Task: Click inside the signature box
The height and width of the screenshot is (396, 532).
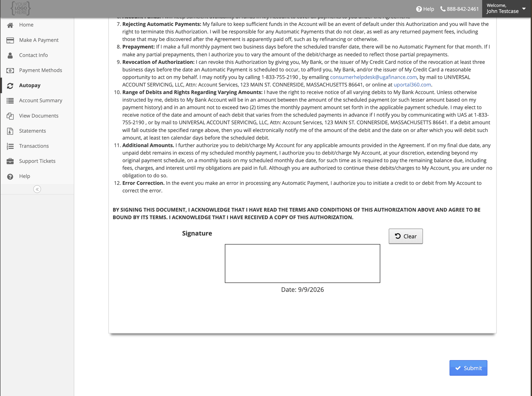Action: coord(302,264)
